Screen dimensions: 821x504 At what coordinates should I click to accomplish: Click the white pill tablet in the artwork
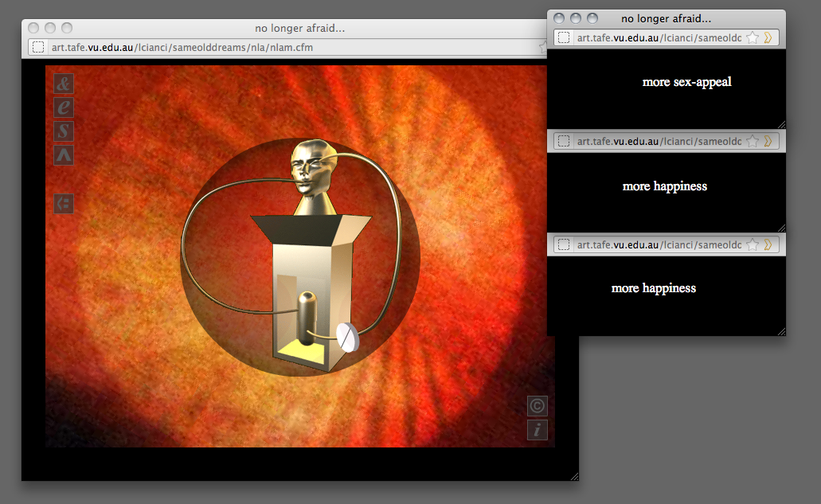347,338
